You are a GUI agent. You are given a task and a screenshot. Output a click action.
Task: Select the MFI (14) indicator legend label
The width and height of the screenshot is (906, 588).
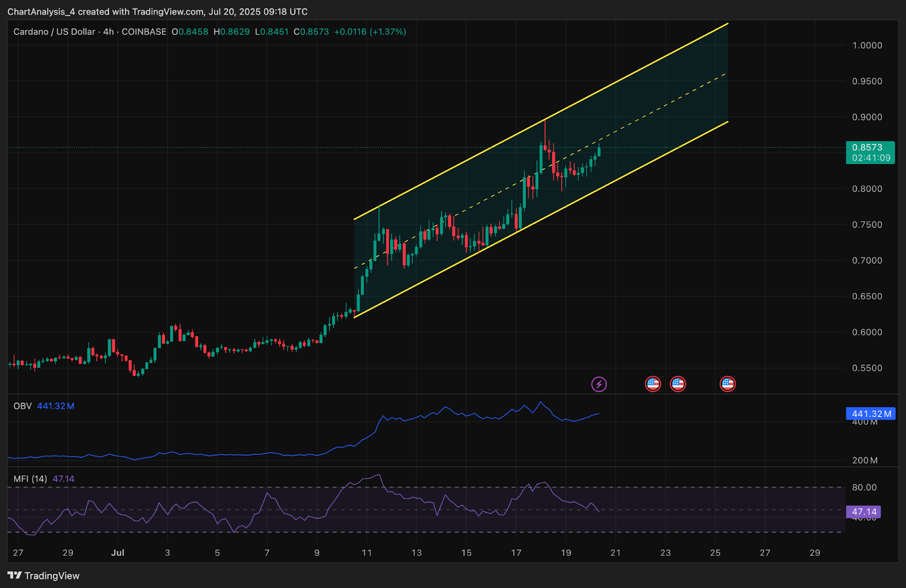[30, 479]
